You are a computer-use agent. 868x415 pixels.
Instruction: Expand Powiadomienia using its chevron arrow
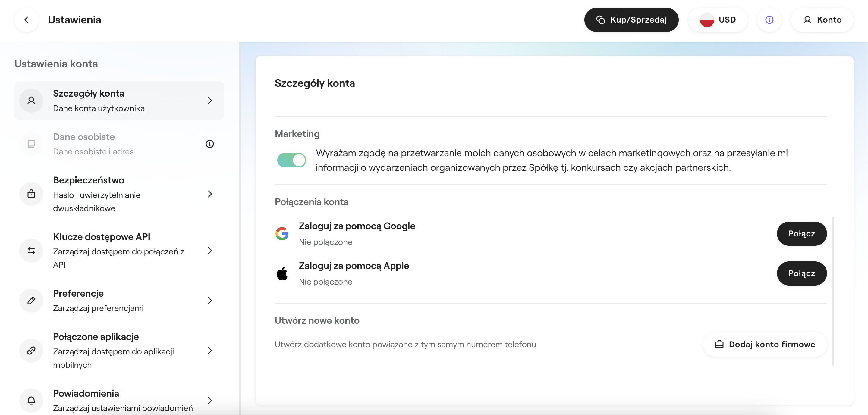210,400
